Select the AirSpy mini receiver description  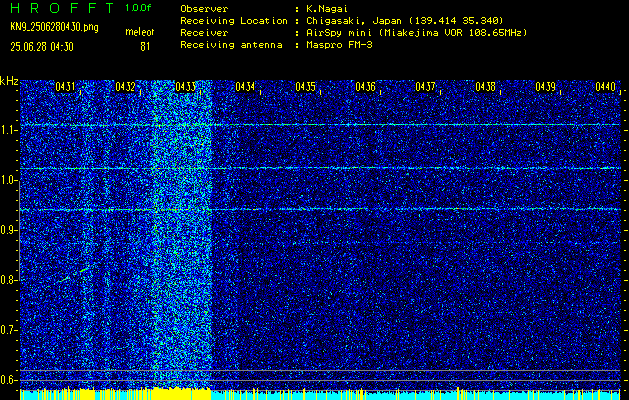(417, 32)
